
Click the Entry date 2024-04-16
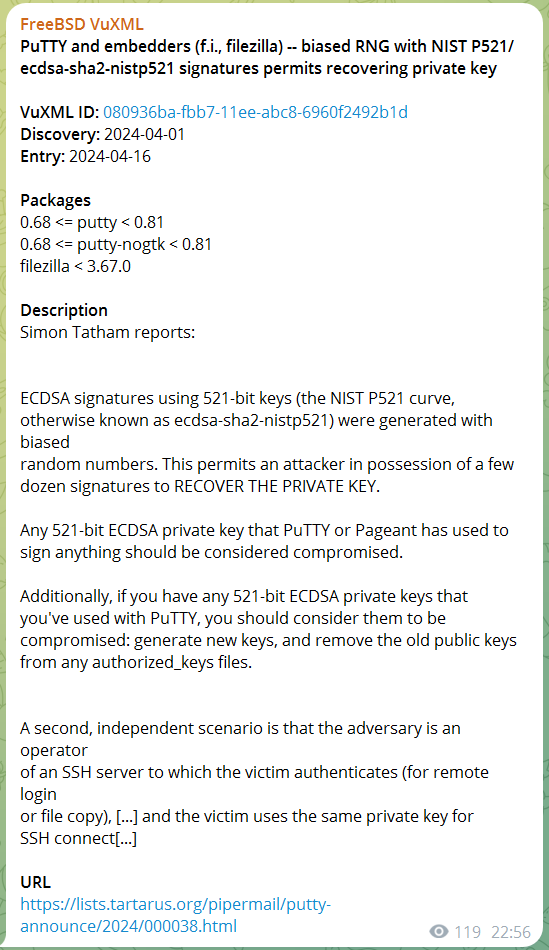(x=110, y=156)
